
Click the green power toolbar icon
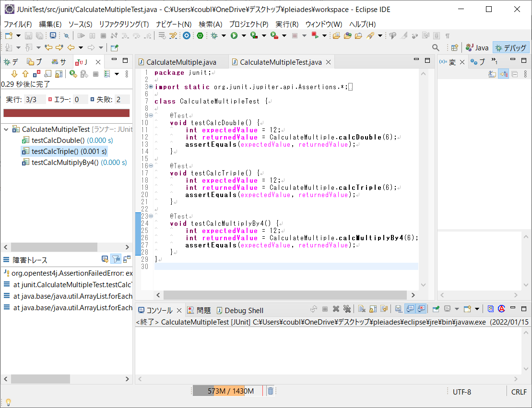coord(200,35)
